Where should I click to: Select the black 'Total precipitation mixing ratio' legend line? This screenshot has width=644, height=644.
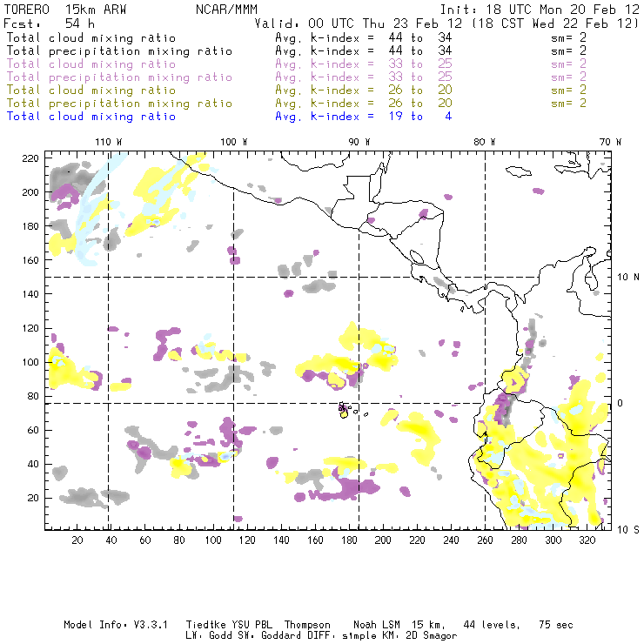pos(119,51)
